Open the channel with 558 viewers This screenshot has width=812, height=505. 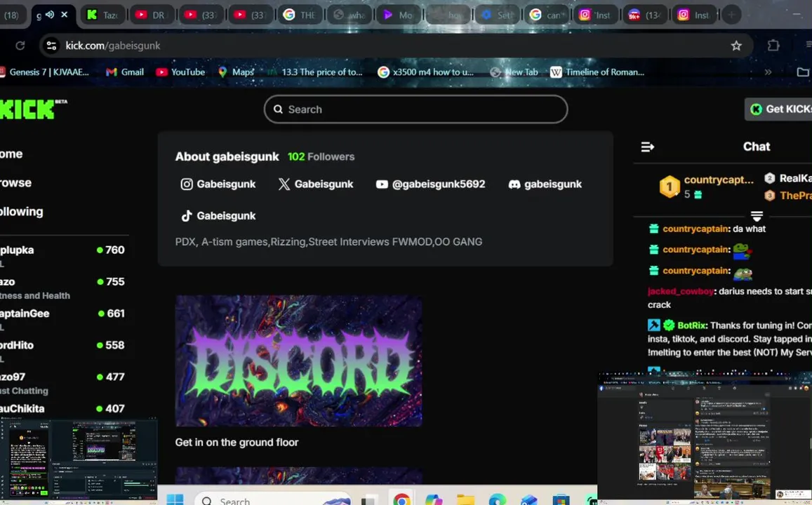pos(62,351)
